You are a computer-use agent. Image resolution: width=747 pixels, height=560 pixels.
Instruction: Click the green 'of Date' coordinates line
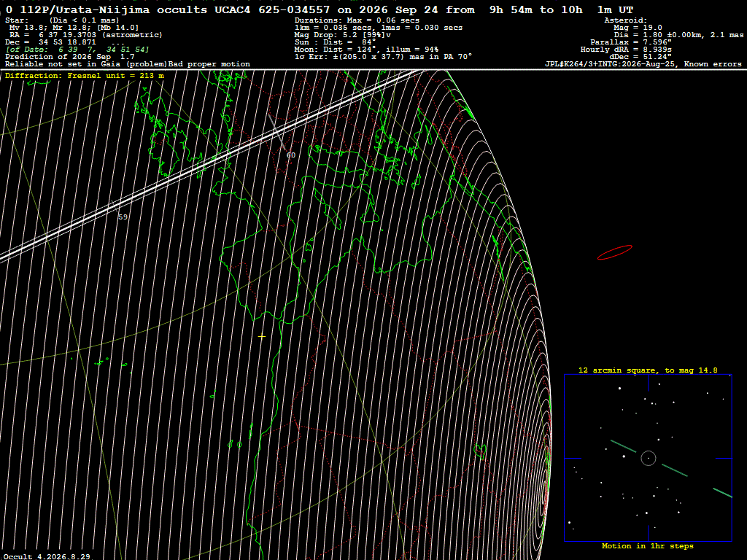click(x=77, y=50)
